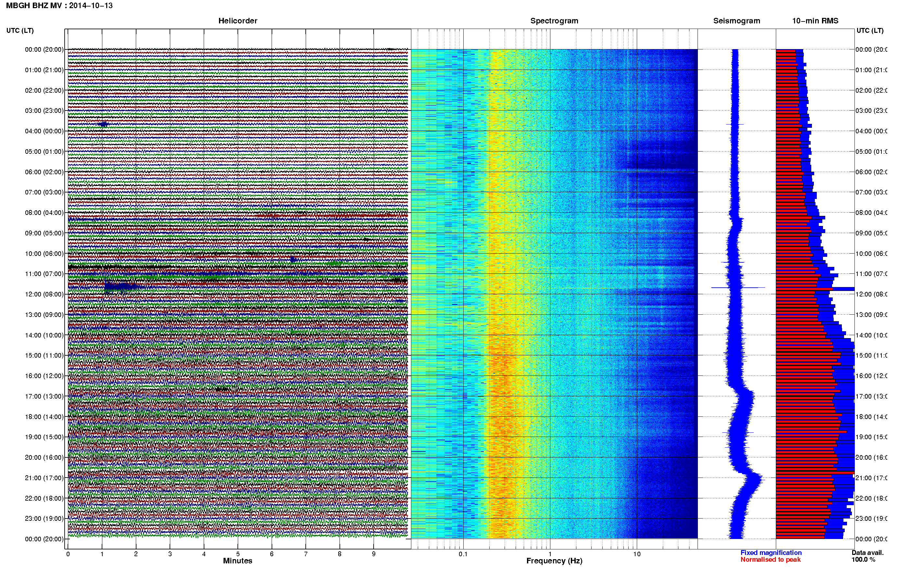Click the Fixed magnification legend text
This screenshot has height=578, width=924.
click(x=771, y=553)
